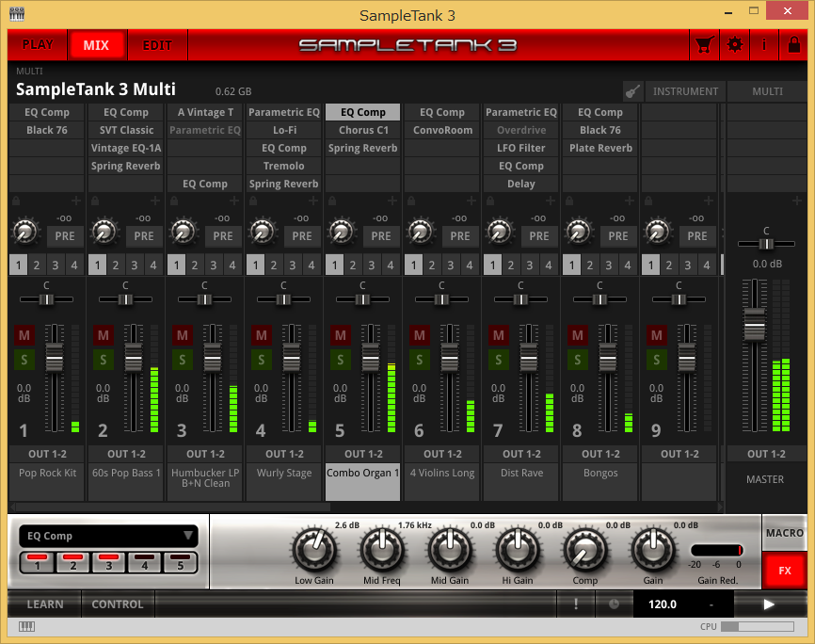Open channel 1 OUT 1-2 output selector
This screenshot has height=644, width=815.
pos(47,454)
